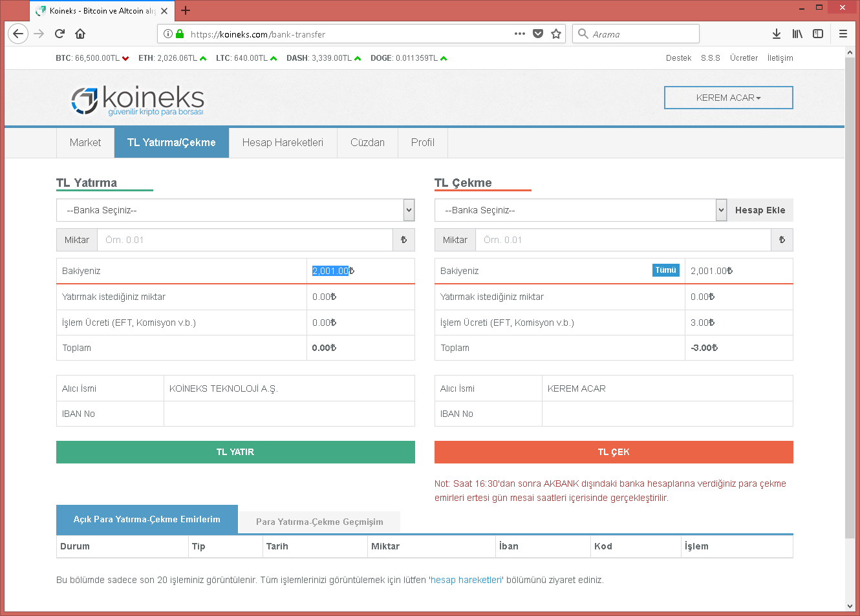
Task: Click the green TL YATIR button
Action: click(x=235, y=452)
